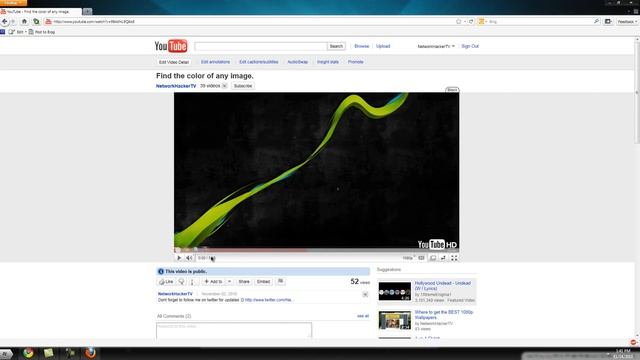Click the Share button
The width and height of the screenshot is (640, 360).
point(244,282)
